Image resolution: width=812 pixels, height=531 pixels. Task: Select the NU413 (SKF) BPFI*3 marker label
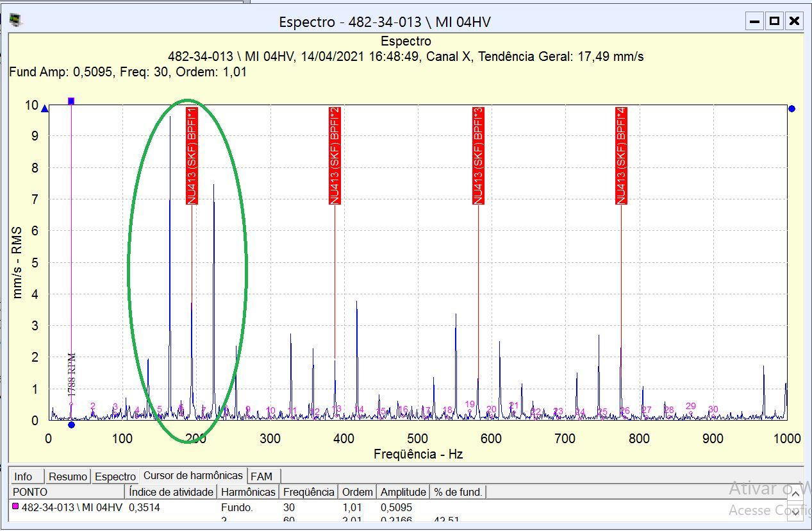tap(478, 156)
